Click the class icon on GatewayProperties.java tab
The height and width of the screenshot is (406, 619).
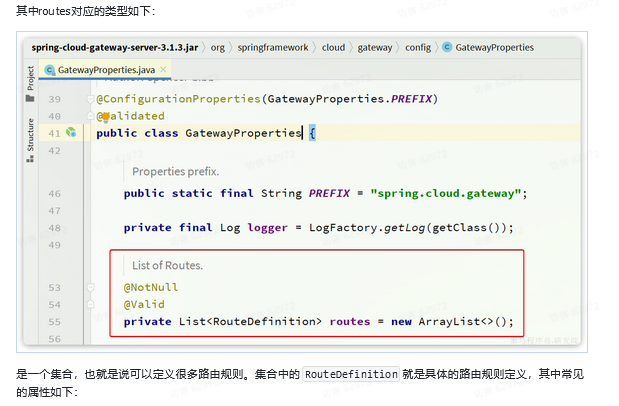pyautogui.click(x=50, y=70)
